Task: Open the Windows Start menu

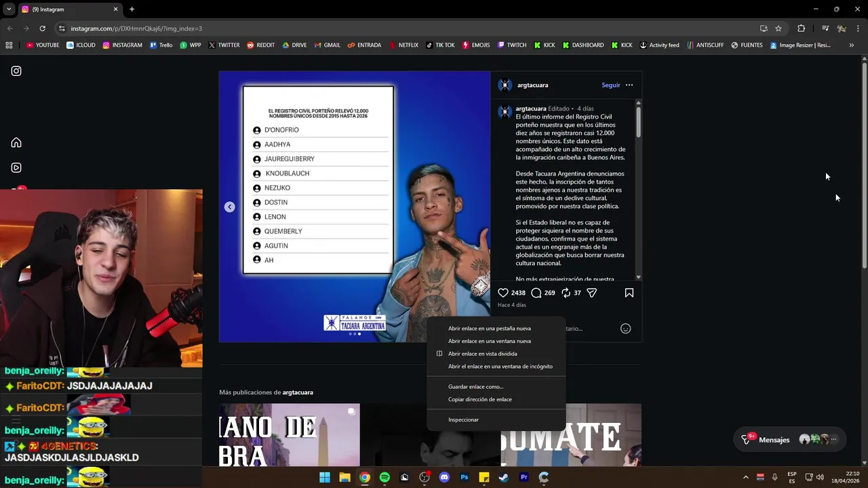Action: [x=325, y=477]
